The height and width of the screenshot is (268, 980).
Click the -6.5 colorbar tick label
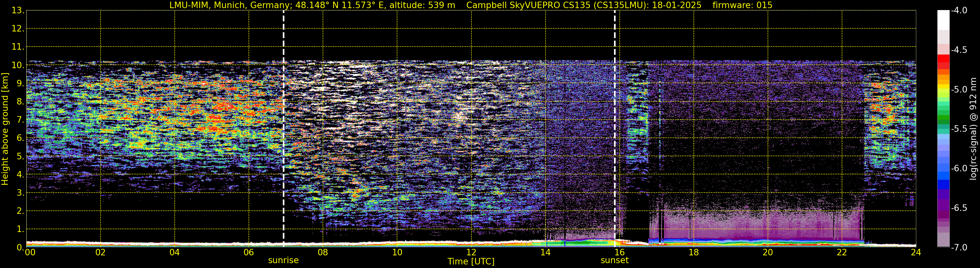959,208
